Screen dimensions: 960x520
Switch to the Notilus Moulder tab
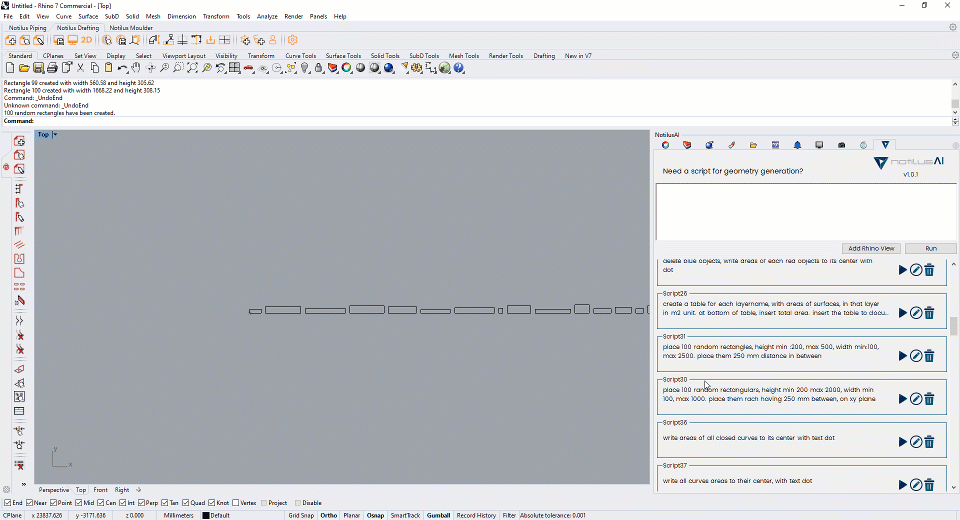coord(131,28)
